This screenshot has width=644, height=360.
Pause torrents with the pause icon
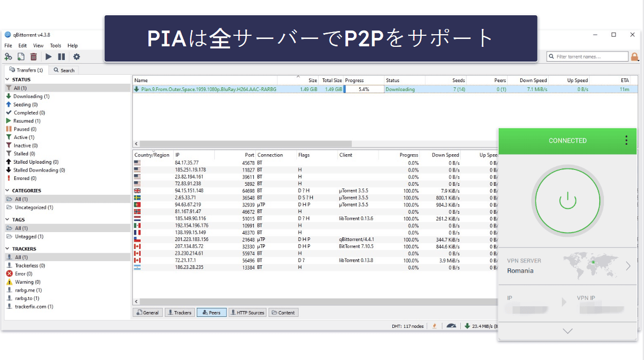pyautogui.click(x=62, y=57)
